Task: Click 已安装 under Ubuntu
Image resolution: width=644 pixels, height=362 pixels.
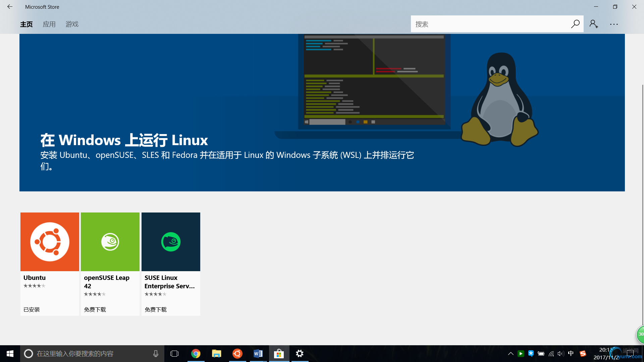Action: tap(32, 309)
